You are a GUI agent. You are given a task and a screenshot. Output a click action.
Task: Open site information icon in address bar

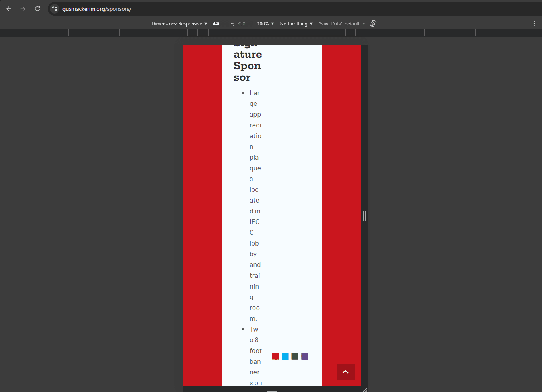[x=55, y=9]
